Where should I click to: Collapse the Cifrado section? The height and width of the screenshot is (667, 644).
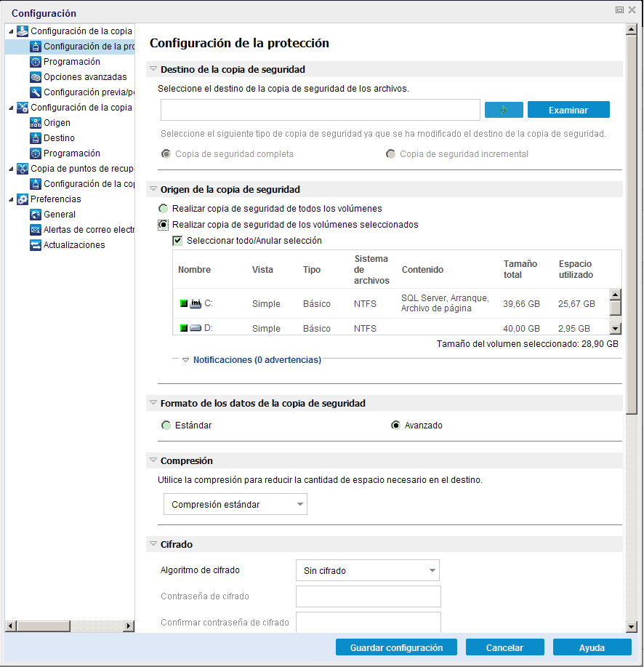click(x=153, y=543)
